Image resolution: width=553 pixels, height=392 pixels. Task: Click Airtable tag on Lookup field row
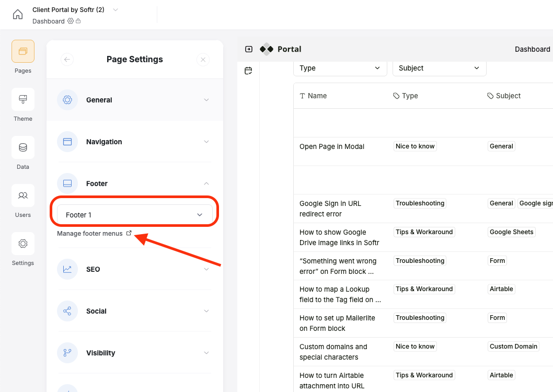pos(501,289)
